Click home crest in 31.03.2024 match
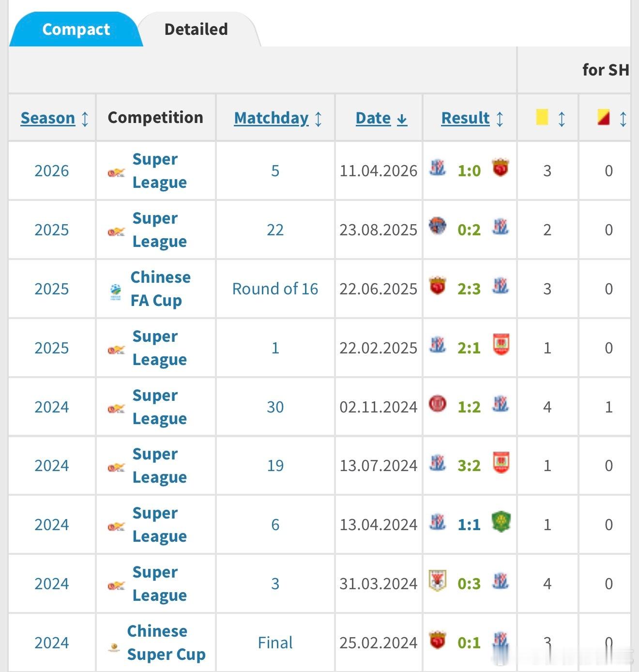The width and height of the screenshot is (639, 672). pyautogui.click(x=438, y=581)
